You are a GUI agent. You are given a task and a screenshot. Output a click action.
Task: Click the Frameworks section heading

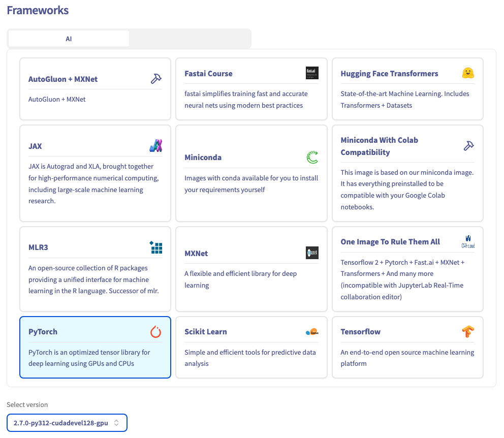pos(38,10)
